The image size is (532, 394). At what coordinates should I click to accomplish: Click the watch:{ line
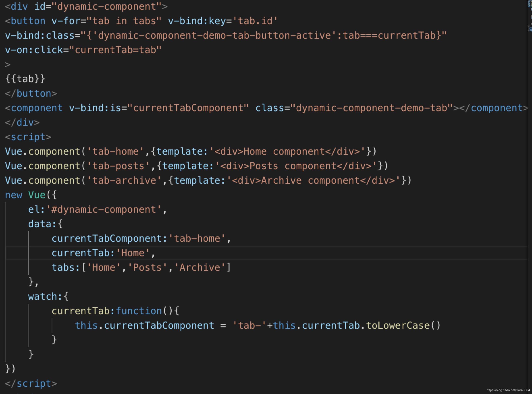click(48, 297)
